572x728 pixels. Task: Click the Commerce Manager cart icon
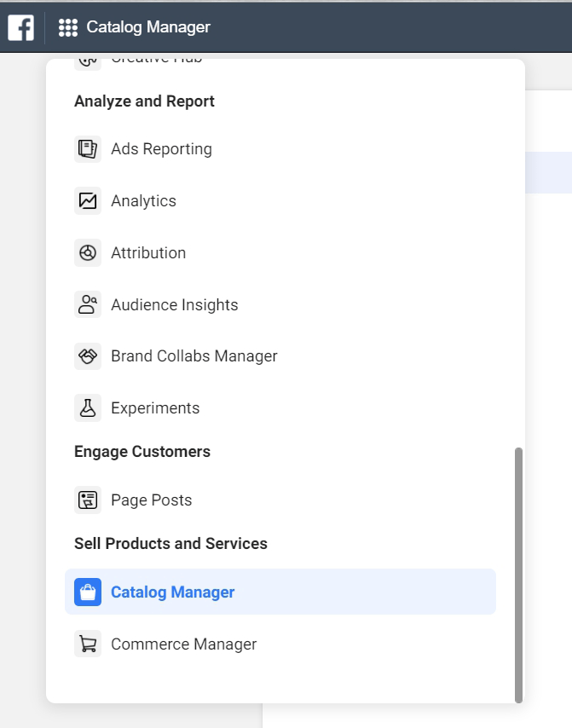tap(88, 644)
